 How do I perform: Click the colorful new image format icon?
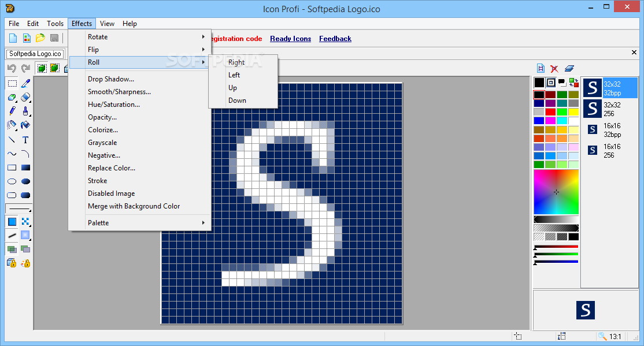pyautogui.click(x=27, y=38)
